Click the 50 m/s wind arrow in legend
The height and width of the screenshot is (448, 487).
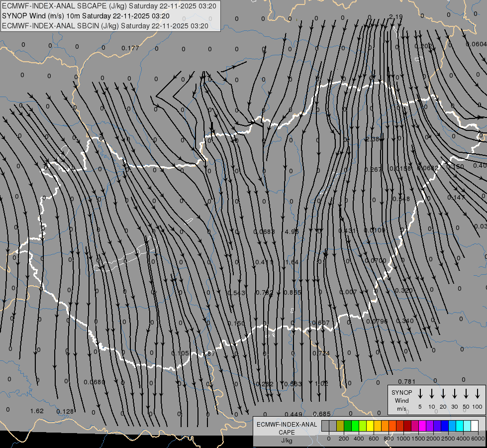point(466,394)
